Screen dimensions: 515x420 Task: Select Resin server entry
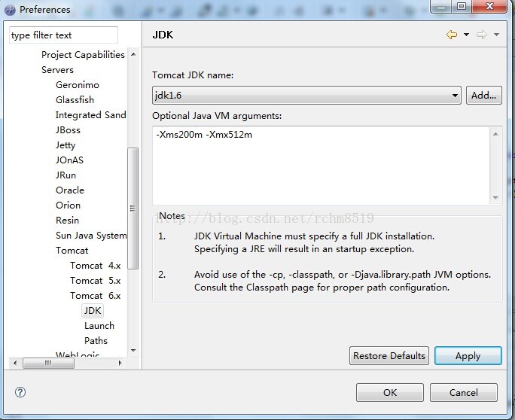tap(67, 221)
